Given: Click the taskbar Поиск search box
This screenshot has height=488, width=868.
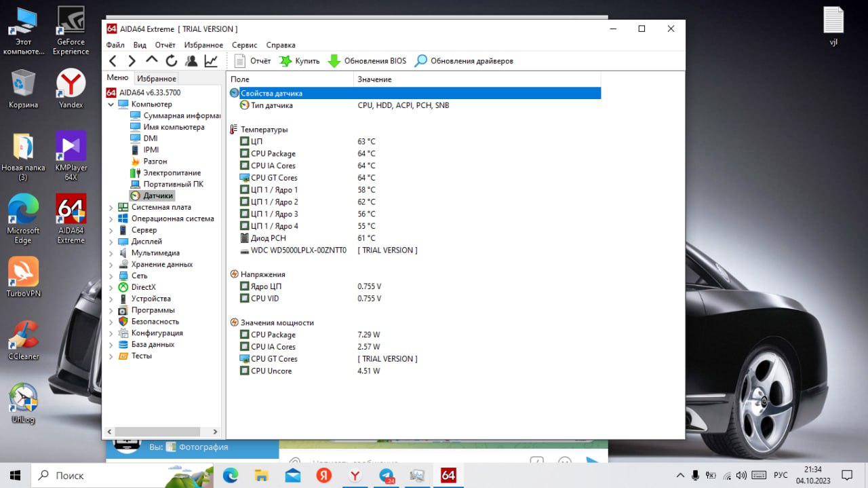Looking at the screenshot, I should pyautogui.click(x=123, y=475).
